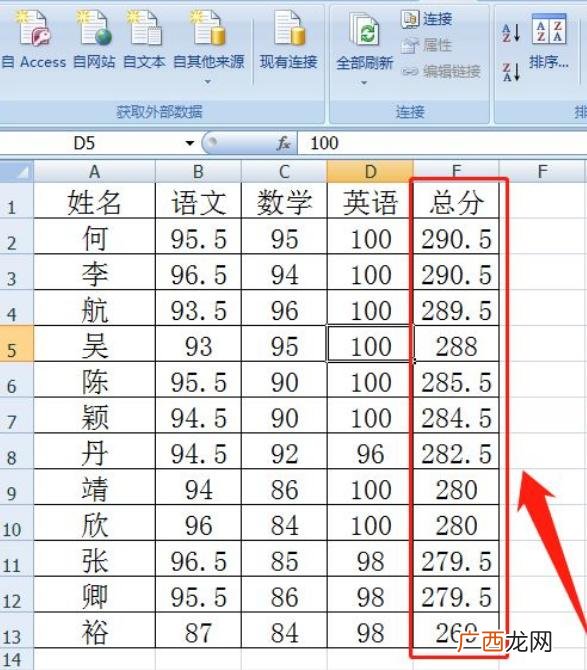Image resolution: width=587 pixels, height=670 pixels.
Task: Sort descending Z to A
Action: pos(511,71)
